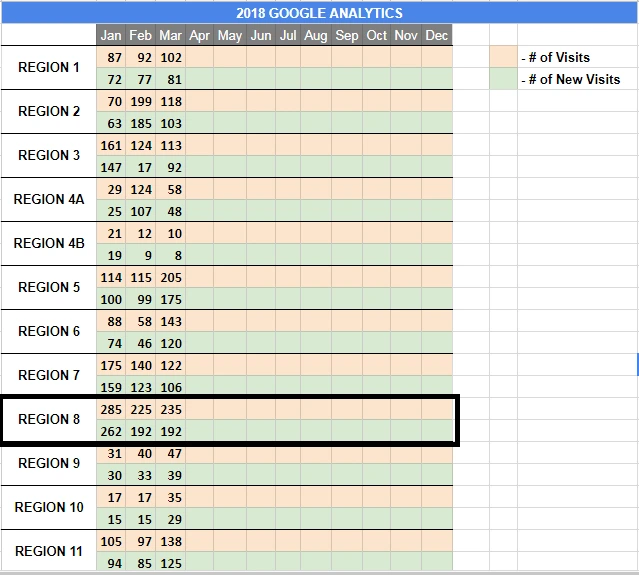The width and height of the screenshot is (639, 575).
Task: Click the orange # of Visits legend swatch
Action: tap(503, 57)
